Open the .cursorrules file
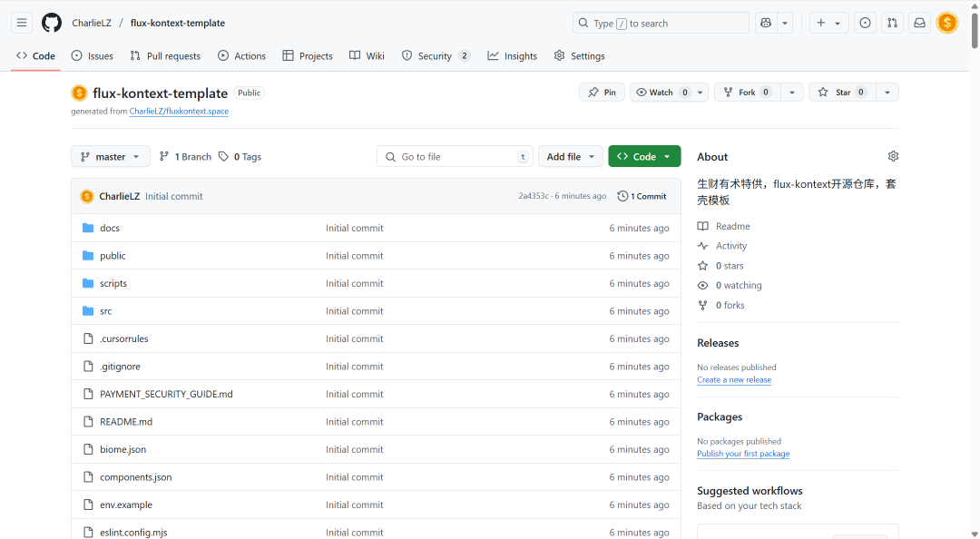The image size is (980, 539). coord(123,338)
